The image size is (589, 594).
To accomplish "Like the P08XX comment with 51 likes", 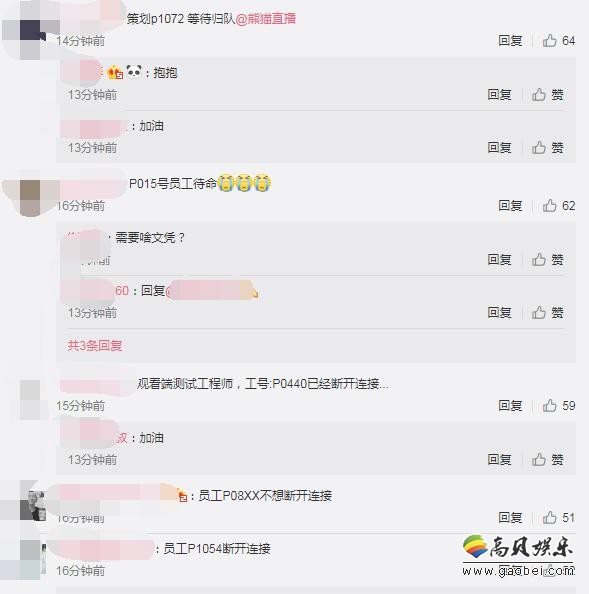I will tap(559, 517).
